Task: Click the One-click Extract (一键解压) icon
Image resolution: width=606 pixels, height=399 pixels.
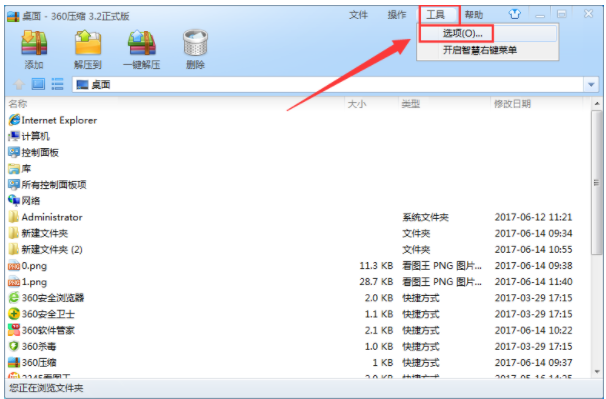Action: [141, 43]
